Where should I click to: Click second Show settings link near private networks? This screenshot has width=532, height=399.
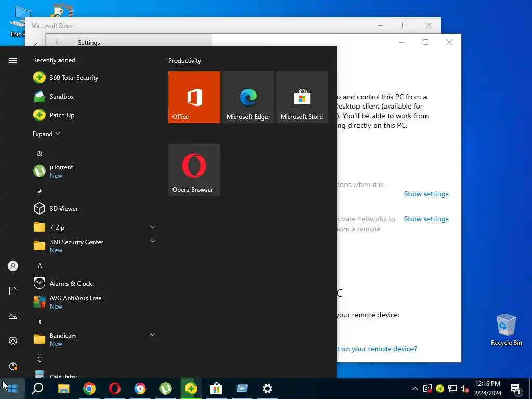[x=426, y=219]
